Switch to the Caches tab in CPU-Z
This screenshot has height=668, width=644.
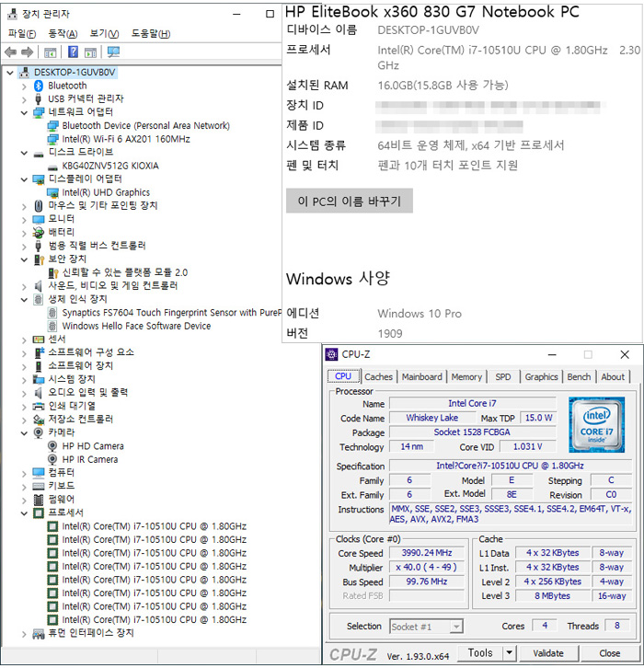pyautogui.click(x=378, y=377)
